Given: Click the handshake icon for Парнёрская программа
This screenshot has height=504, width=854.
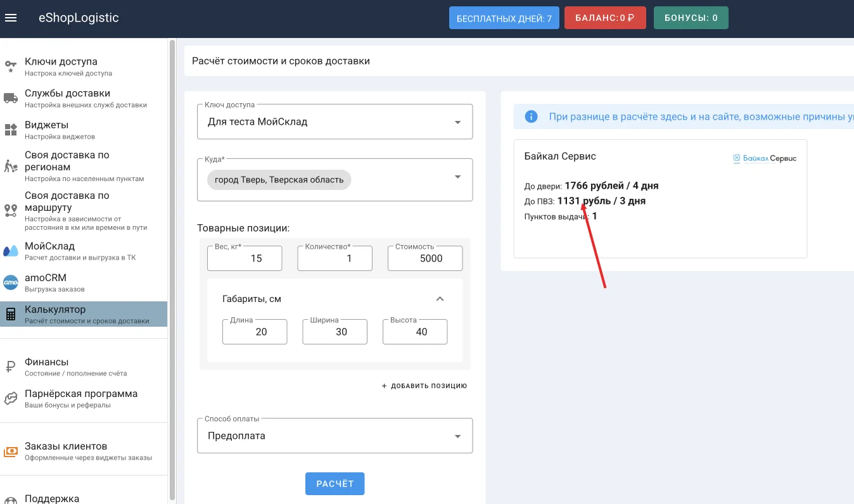Looking at the screenshot, I should [11, 398].
